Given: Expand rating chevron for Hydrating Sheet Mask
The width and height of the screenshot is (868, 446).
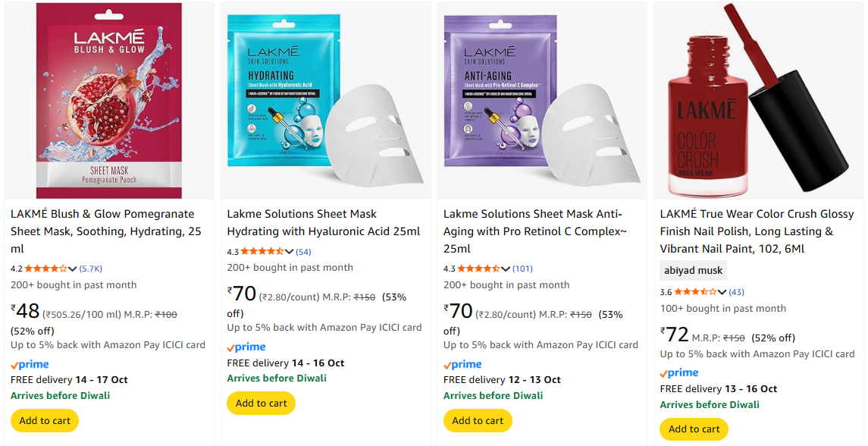Looking at the screenshot, I should pos(288,252).
